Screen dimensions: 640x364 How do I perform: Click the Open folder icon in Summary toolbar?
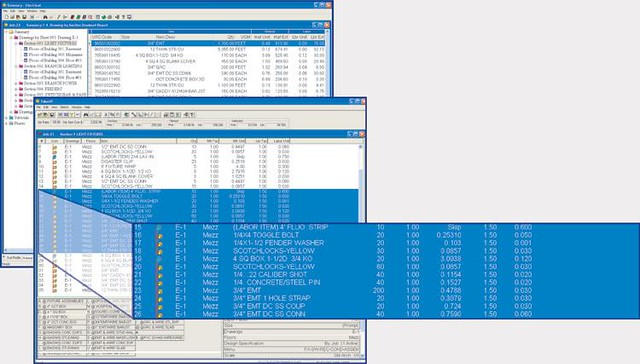pos(12,17)
